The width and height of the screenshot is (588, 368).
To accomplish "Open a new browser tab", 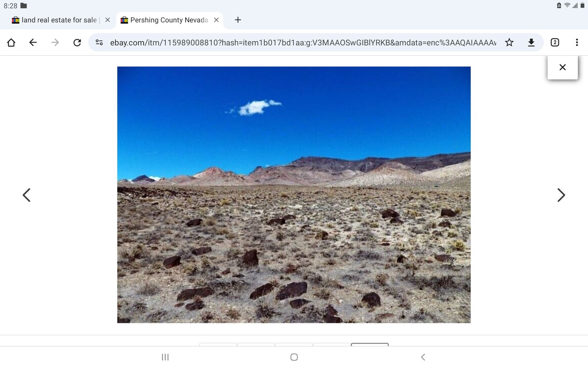I will click(x=238, y=20).
